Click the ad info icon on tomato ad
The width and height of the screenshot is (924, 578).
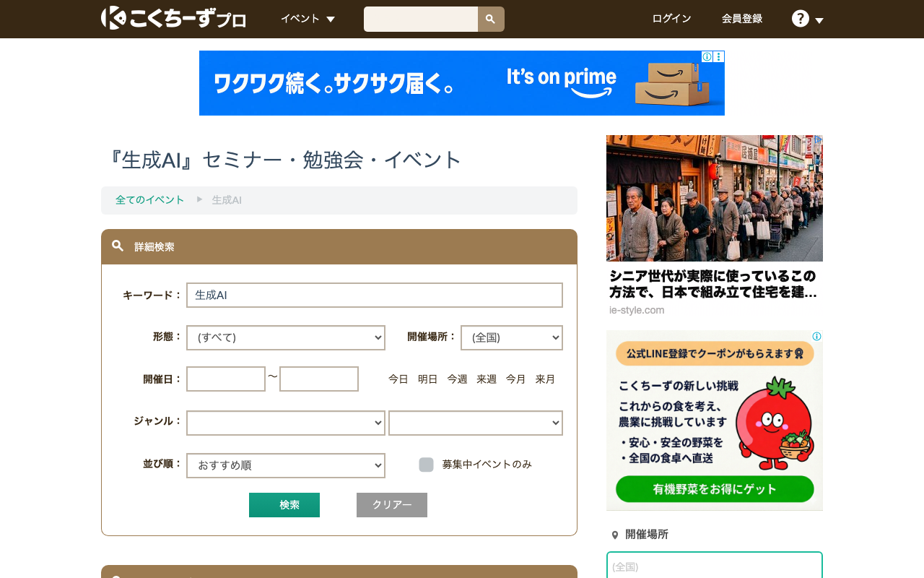point(816,336)
